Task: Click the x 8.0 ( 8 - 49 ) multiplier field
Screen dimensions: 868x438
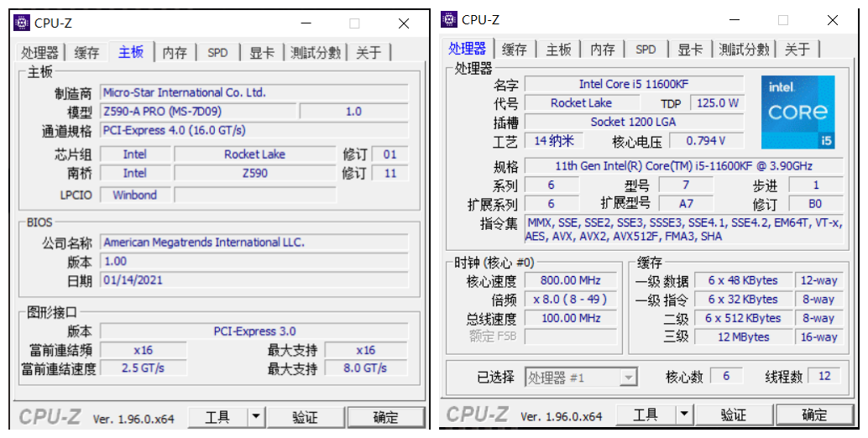Action: pos(571,300)
